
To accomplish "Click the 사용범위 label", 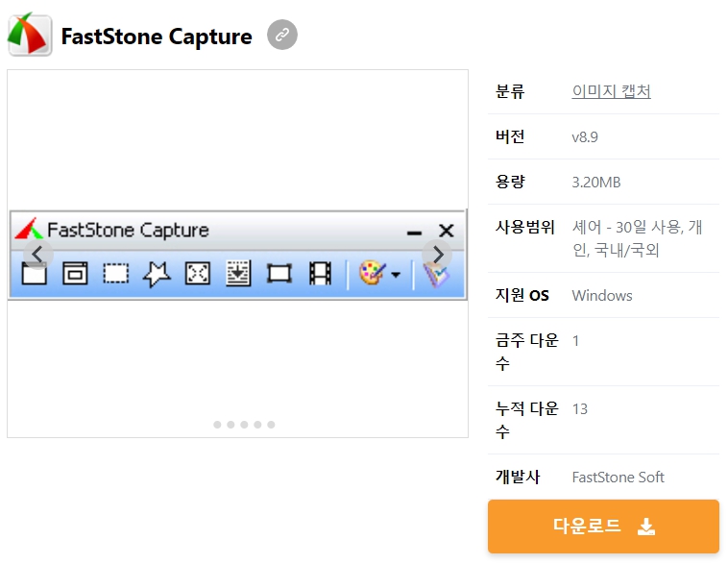I will coord(524,227).
